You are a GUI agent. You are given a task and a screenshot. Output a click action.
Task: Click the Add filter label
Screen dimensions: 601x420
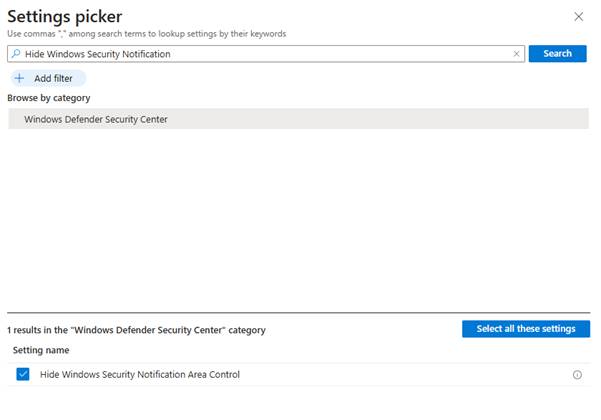(x=56, y=78)
